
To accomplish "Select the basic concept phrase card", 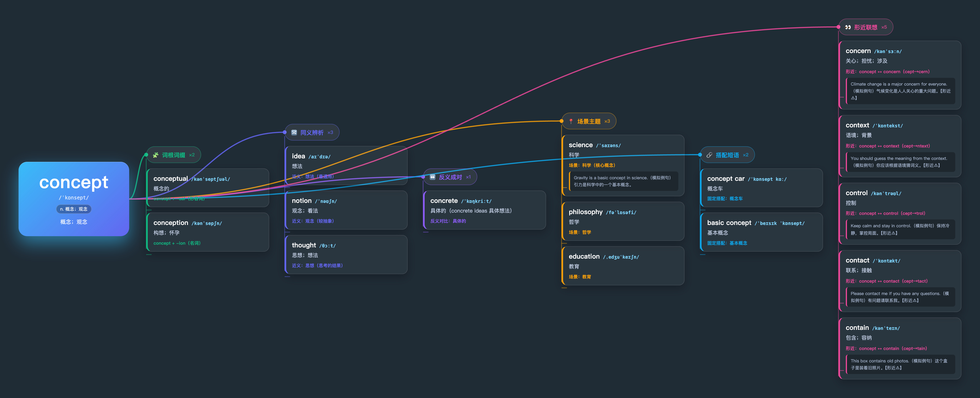I will coord(762,232).
